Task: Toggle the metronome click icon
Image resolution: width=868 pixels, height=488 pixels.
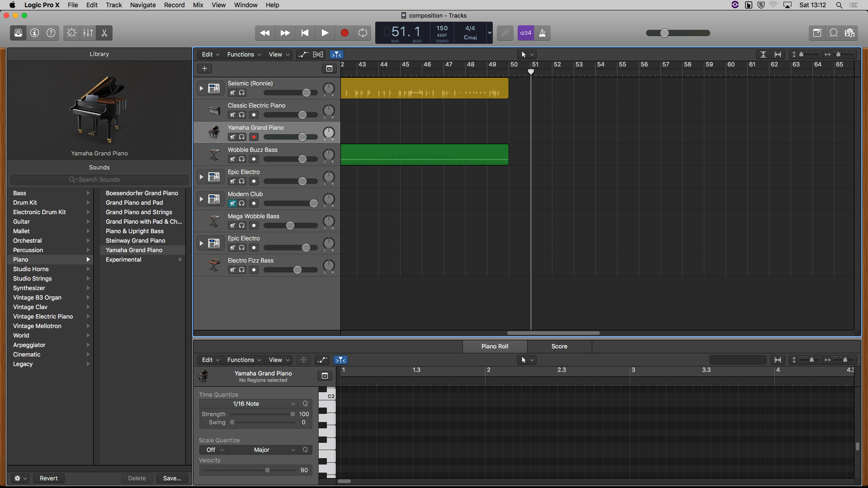Action: click(x=542, y=33)
